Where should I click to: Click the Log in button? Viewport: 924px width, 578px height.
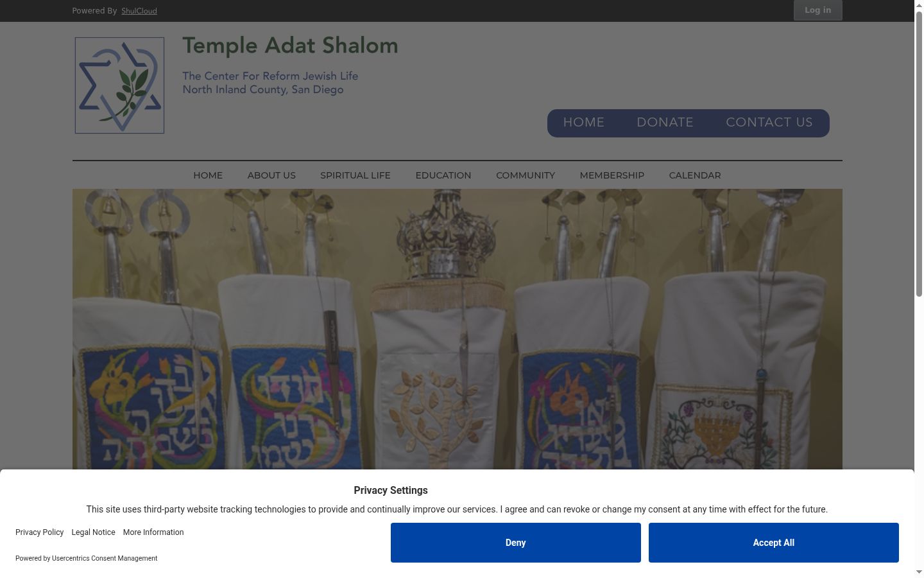[x=817, y=10]
